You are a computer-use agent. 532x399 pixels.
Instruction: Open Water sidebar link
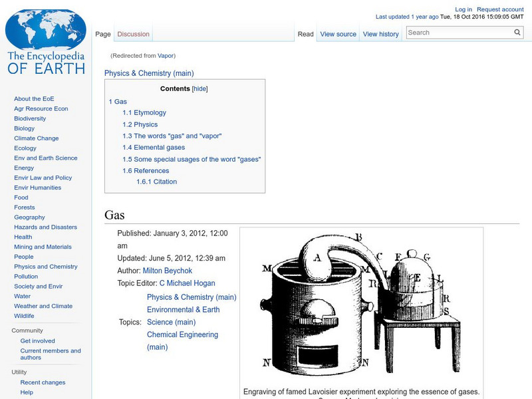click(22, 296)
